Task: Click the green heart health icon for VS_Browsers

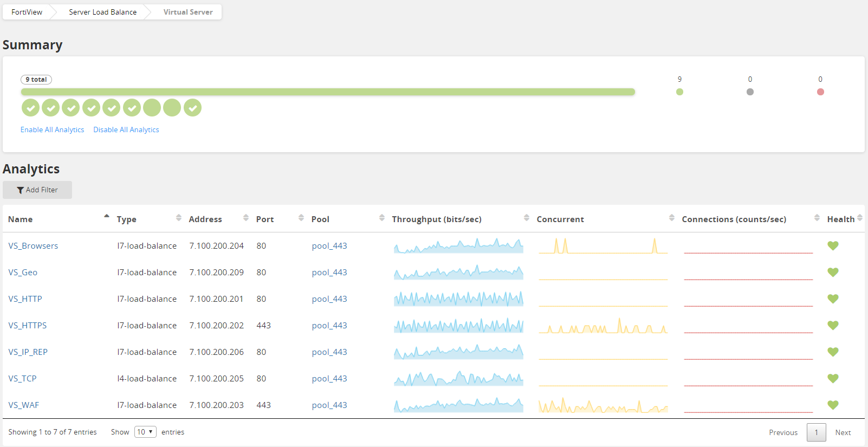Action: [x=833, y=246]
